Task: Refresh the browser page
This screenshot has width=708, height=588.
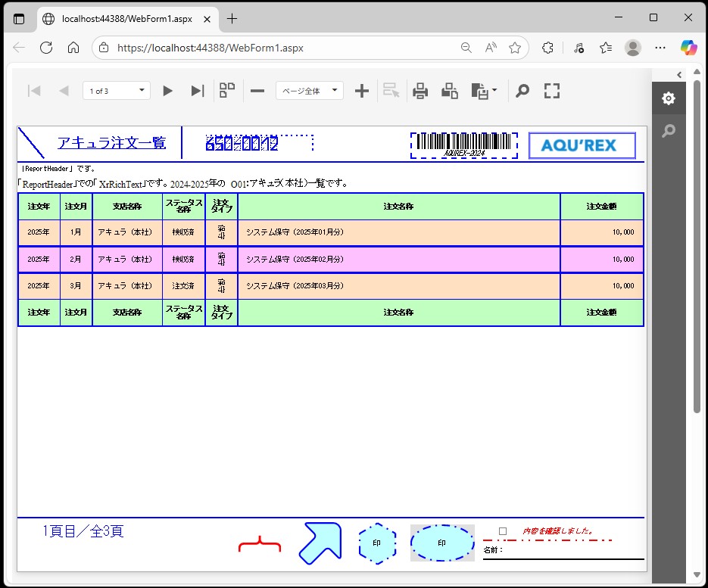Action: click(46, 48)
